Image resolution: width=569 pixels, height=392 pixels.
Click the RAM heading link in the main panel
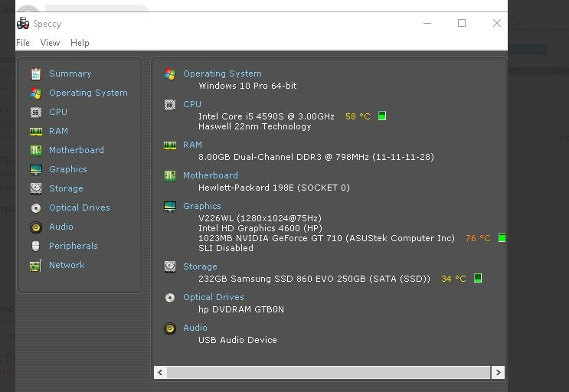[192, 145]
